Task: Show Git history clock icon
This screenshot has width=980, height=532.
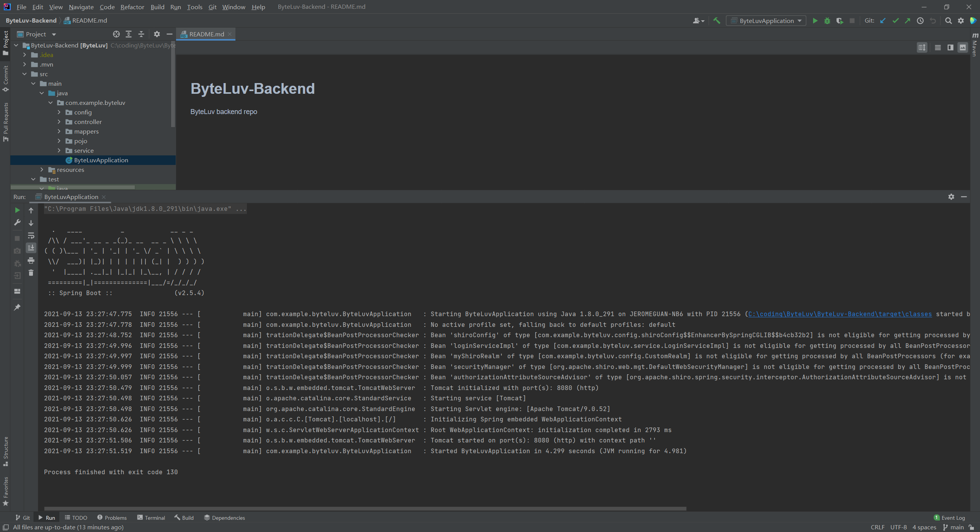Action: pos(920,21)
